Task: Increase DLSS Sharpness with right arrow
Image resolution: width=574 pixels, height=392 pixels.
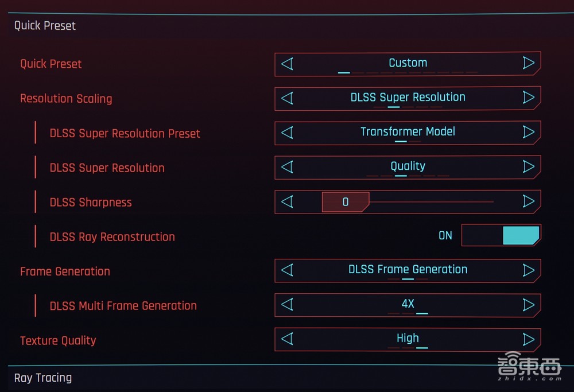Action: (529, 201)
